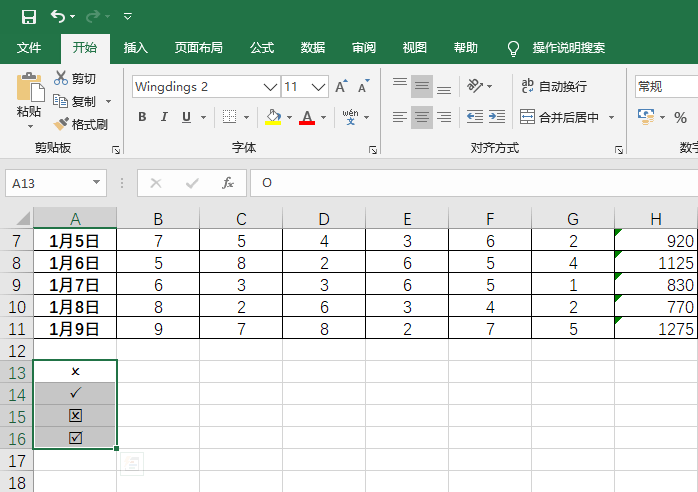
Task: Toggle Underline formatting
Action: [187, 117]
